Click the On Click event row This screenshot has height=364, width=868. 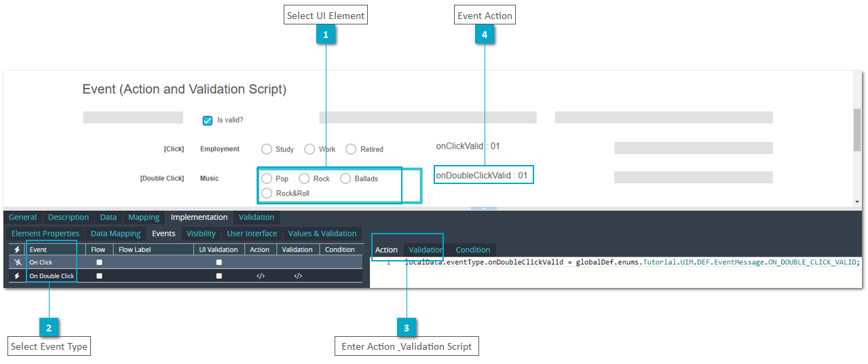click(186, 262)
